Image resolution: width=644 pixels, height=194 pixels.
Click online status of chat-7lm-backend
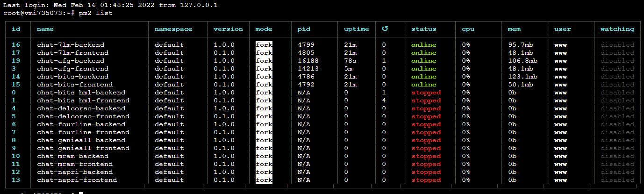pos(423,45)
